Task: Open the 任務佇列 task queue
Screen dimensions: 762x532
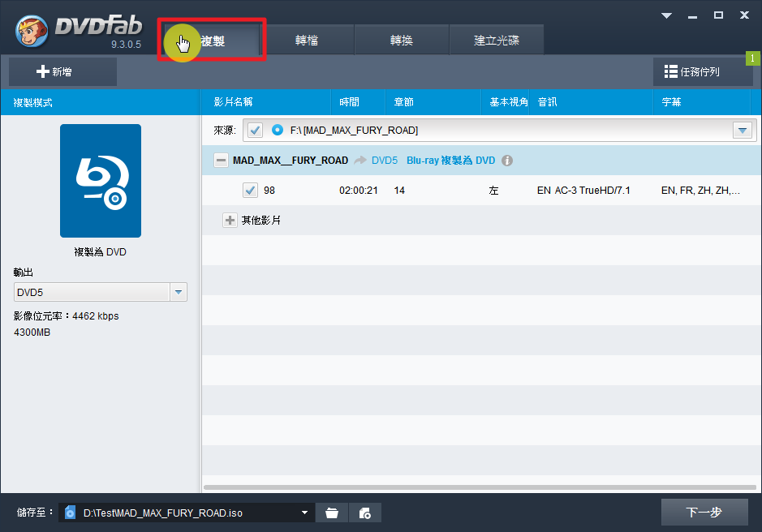Action: coord(703,71)
